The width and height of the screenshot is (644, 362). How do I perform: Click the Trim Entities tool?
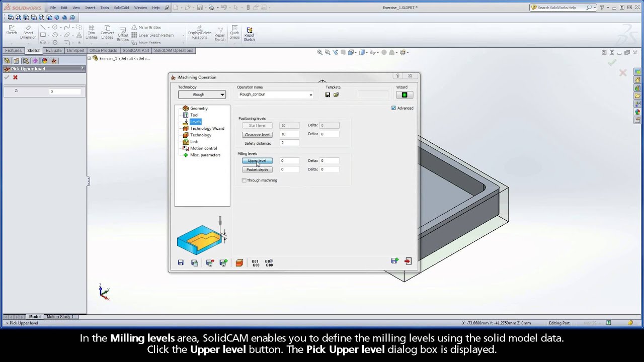coord(91,32)
